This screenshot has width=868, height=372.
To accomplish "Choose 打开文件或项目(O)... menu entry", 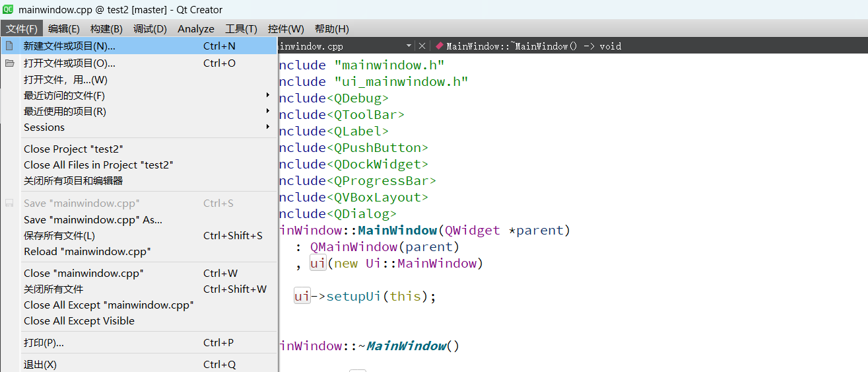I will coord(139,63).
